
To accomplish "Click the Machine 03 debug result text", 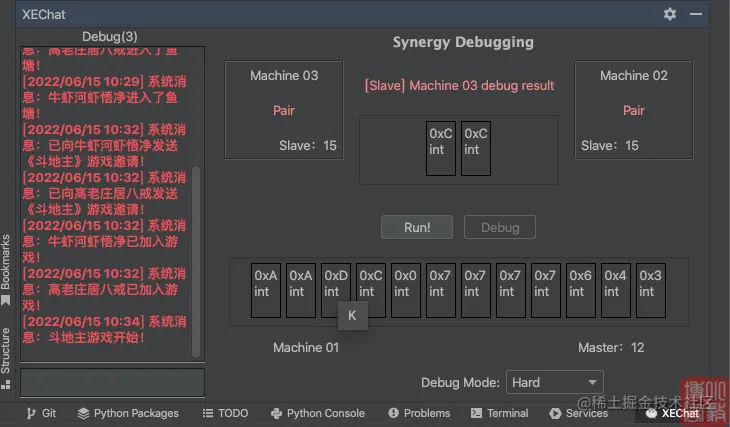I will click(459, 86).
